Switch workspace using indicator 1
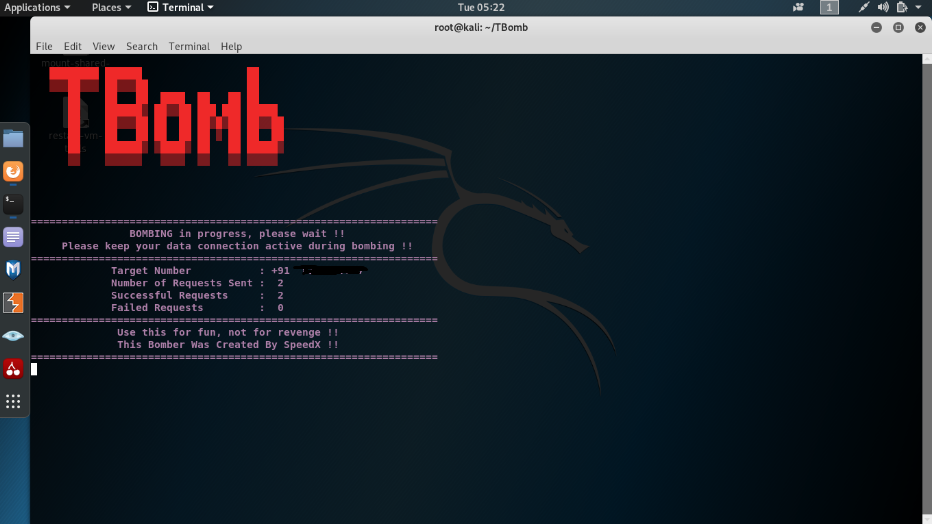Viewport: 933px width, 526px height. pyautogui.click(x=829, y=7)
